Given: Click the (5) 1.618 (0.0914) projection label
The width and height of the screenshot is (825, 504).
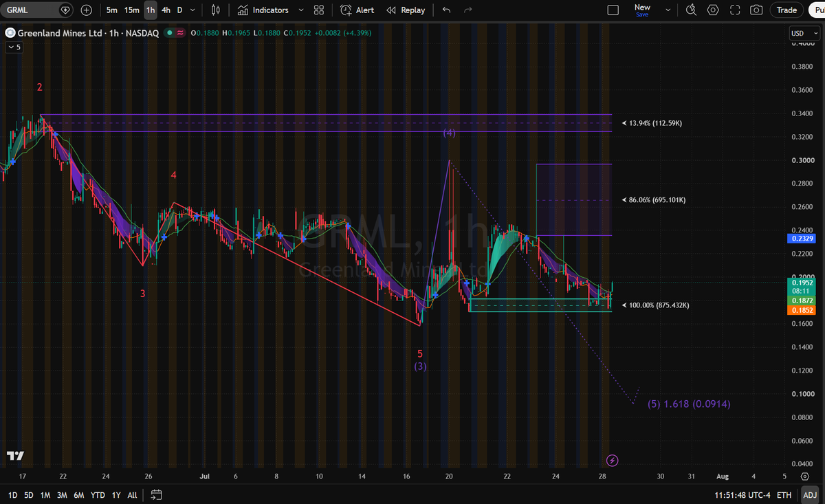Looking at the screenshot, I should coord(689,404).
